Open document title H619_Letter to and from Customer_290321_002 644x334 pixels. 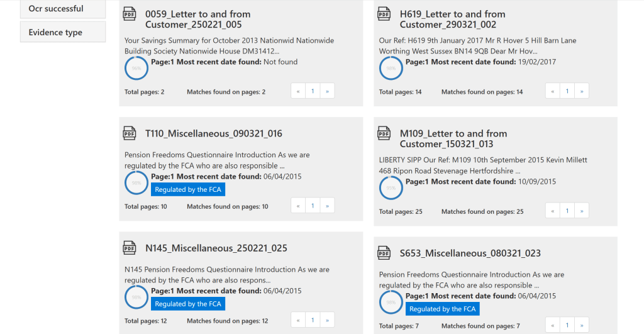pos(452,19)
